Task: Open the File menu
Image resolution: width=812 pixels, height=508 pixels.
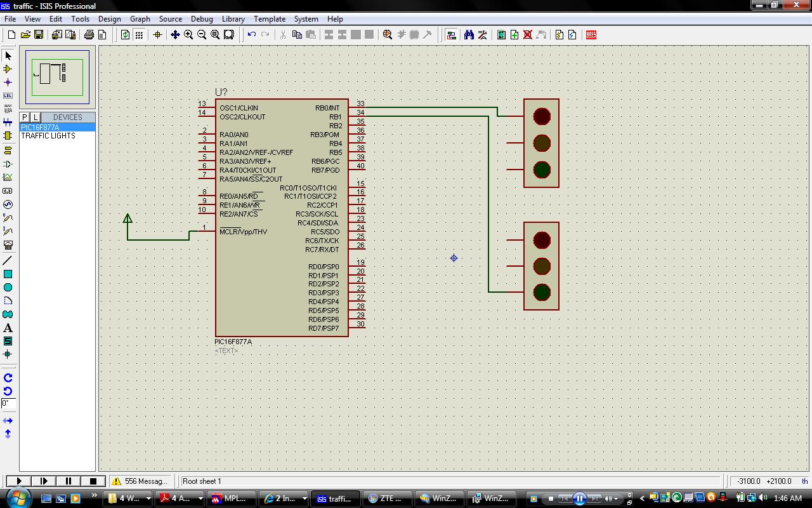Action: click(10, 19)
